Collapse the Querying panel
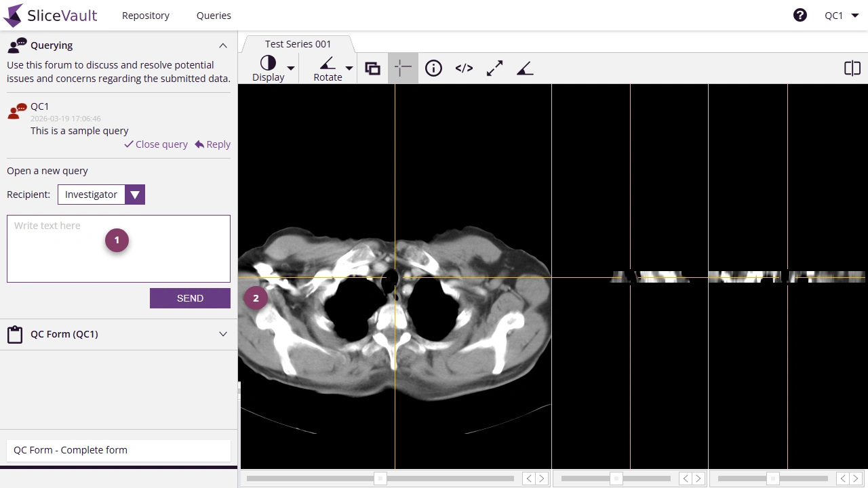 click(223, 45)
